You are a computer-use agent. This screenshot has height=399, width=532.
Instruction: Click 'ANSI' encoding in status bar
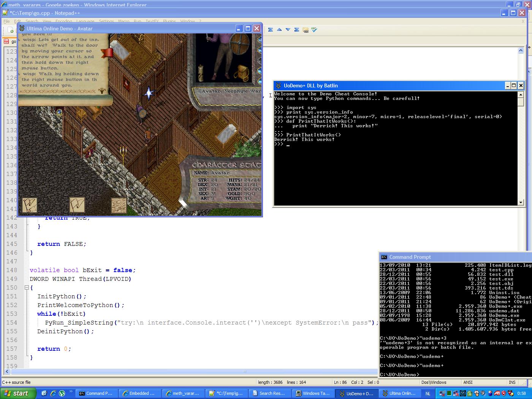[x=468, y=382]
